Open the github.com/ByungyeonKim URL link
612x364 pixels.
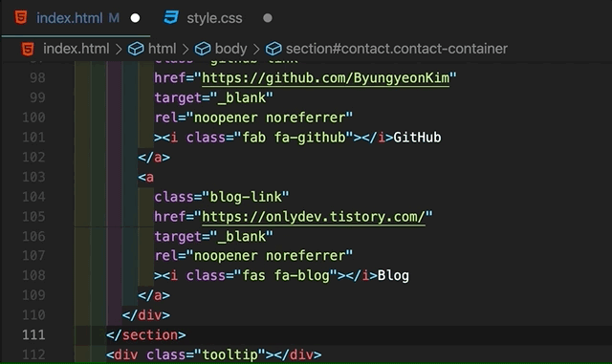[x=325, y=78]
